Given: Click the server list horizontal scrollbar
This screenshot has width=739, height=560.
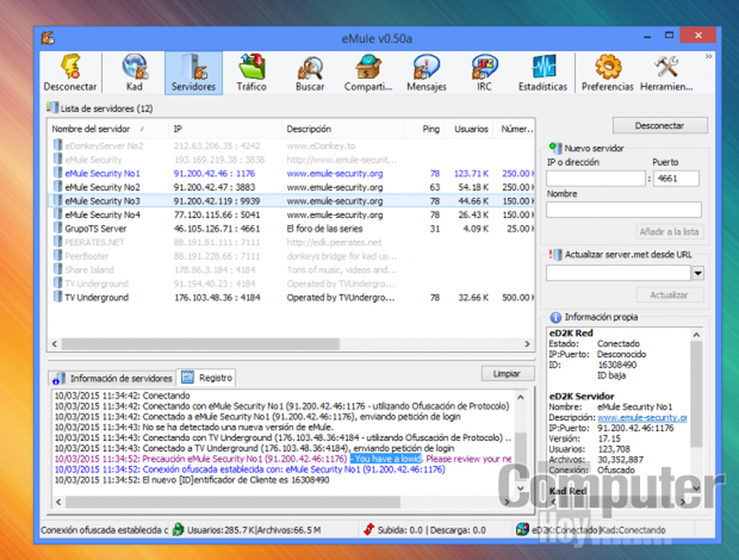Looking at the screenshot, I should (201, 344).
